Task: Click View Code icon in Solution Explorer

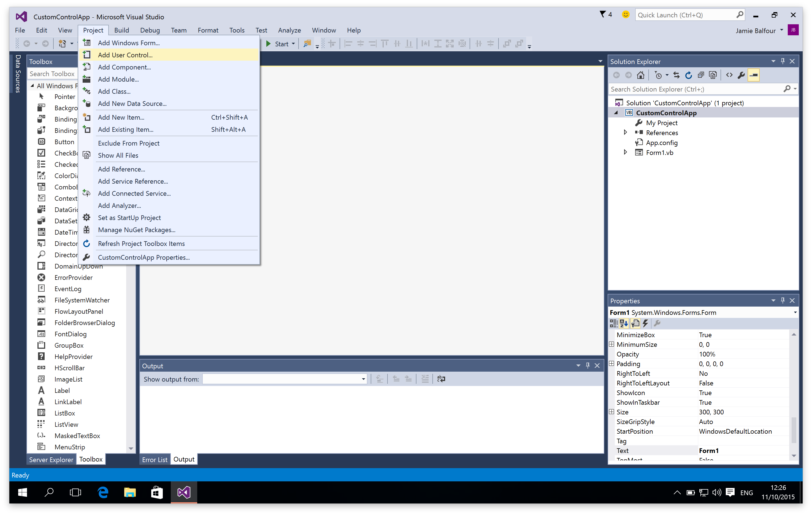Action: [729, 75]
